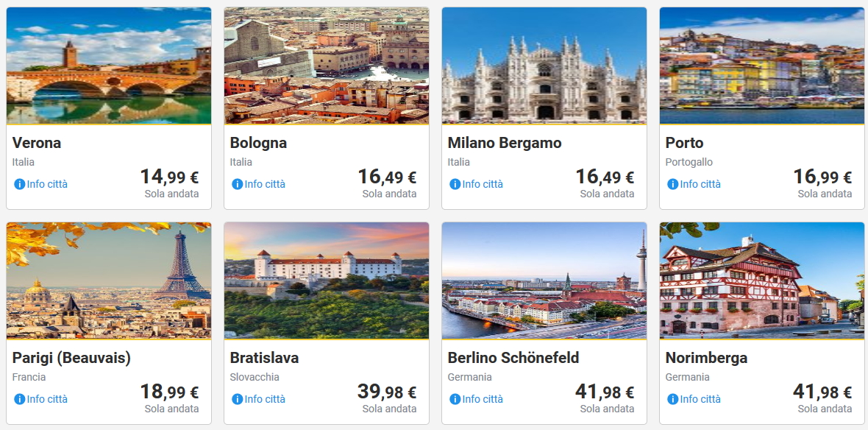Click the info icon on the Porto card
The width and height of the screenshot is (868, 430).
(x=672, y=184)
